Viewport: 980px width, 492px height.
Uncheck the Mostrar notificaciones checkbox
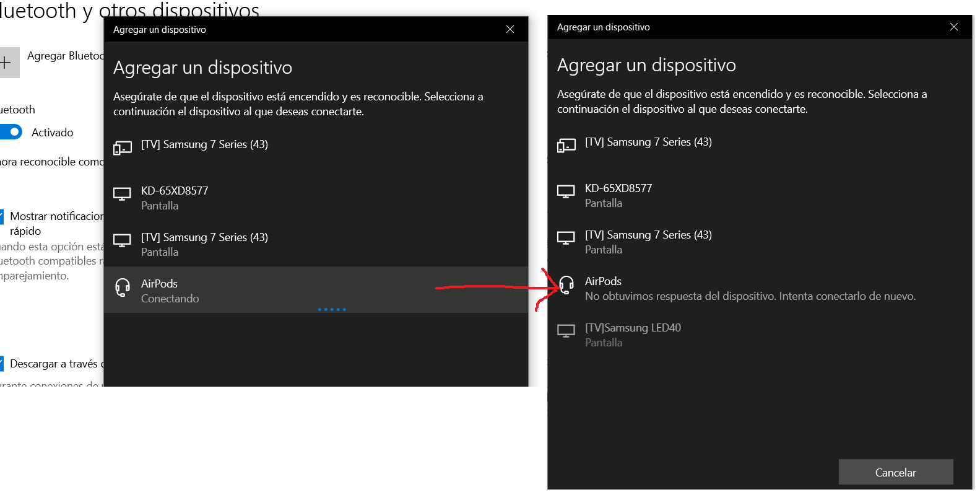(2, 216)
